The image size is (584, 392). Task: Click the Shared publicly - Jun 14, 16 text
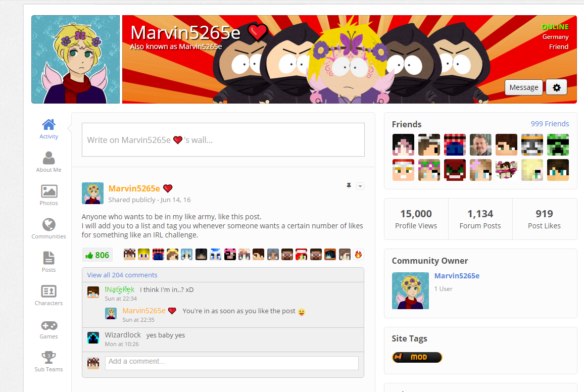[x=150, y=200]
